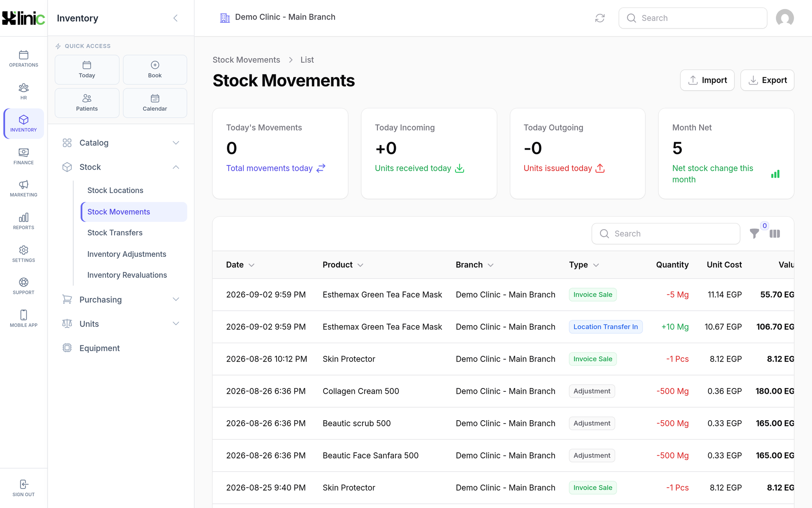Expand the Catalog menu section
This screenshot has width=812, height=508.
coord(121,143)
